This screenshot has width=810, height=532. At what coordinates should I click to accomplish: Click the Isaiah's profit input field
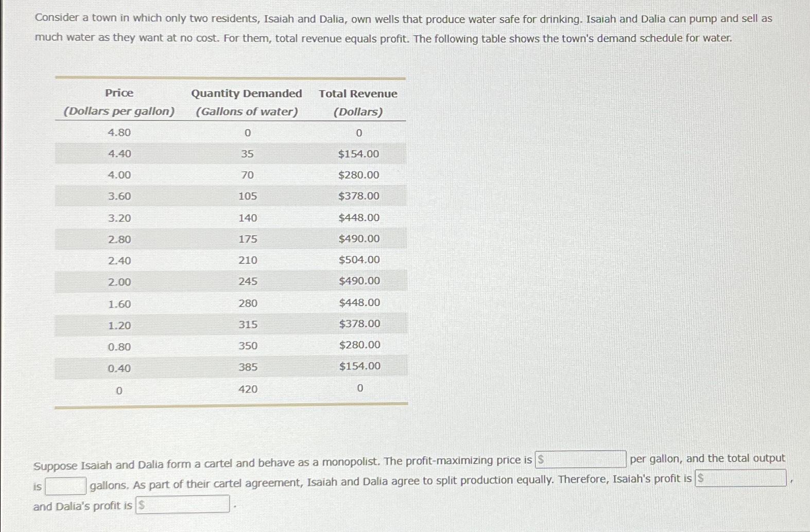coord(741,478)
